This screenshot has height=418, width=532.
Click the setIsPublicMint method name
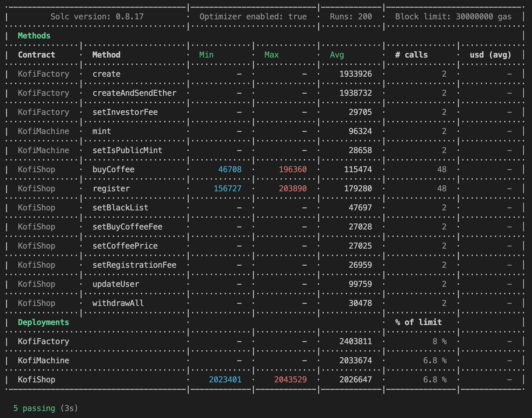[127, 150]
